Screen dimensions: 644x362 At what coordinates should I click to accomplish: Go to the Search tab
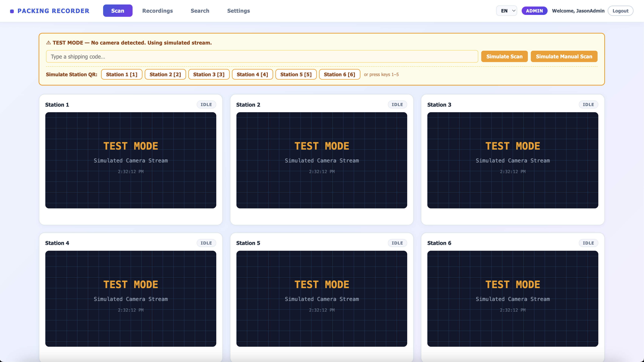[x=200, y=11]
